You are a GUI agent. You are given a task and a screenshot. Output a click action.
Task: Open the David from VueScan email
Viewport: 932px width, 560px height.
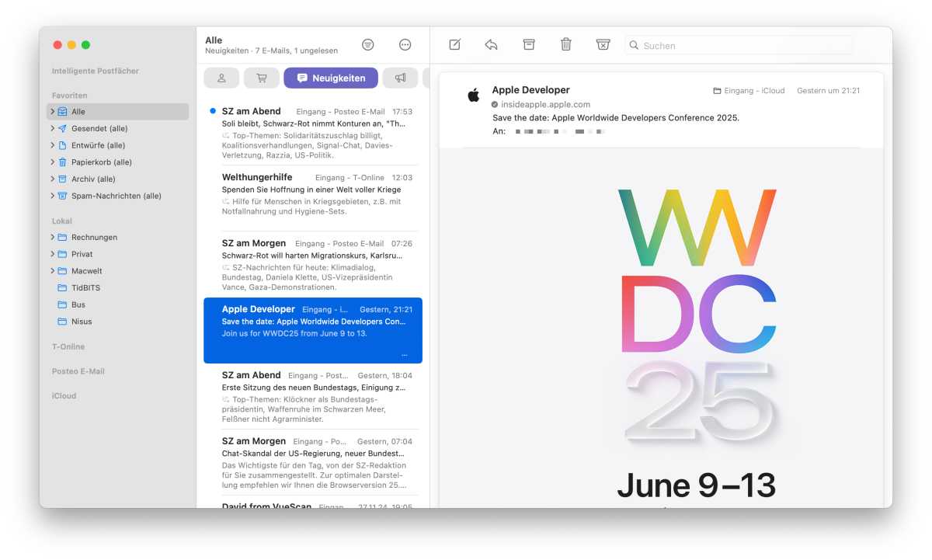pos(313,503)
